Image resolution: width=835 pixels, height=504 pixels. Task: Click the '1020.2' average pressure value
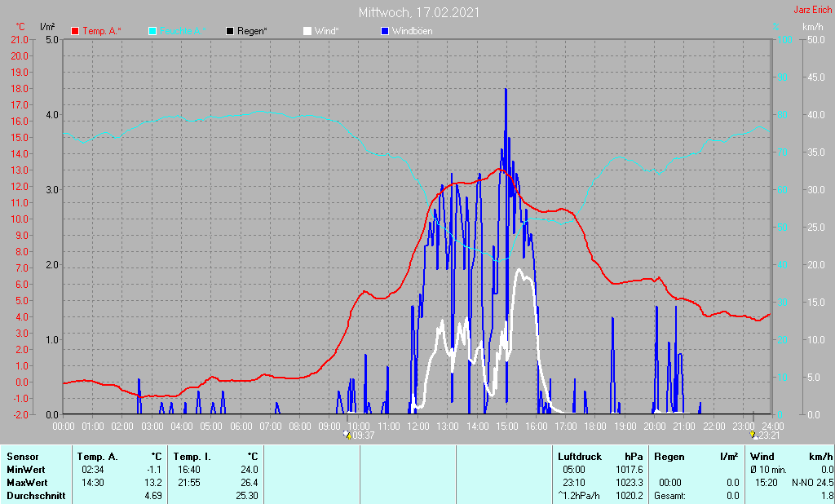click(630, 496)
